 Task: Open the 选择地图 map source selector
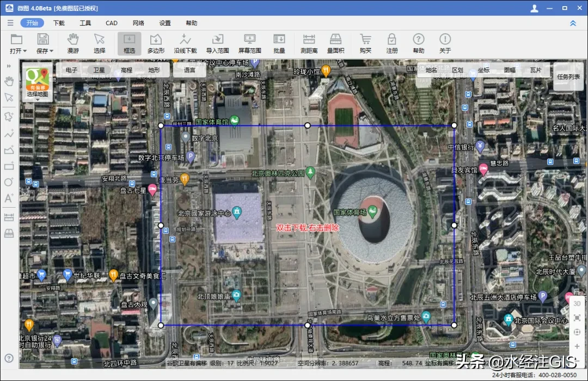click(38, 82)
